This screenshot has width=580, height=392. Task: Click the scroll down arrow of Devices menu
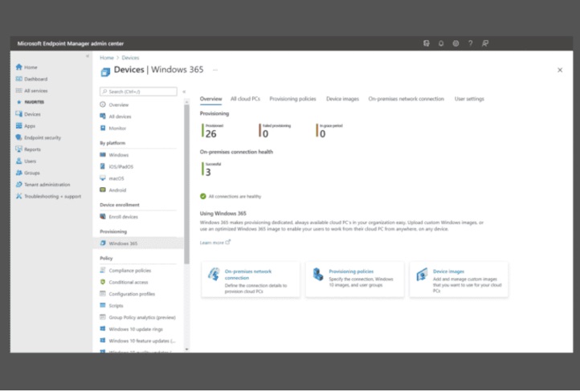pos(186,349)
